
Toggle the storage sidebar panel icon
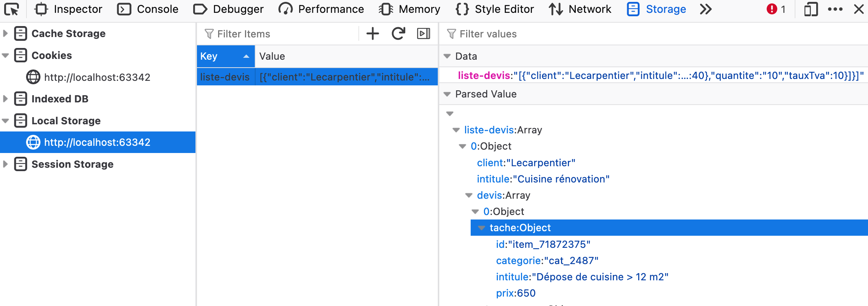pyautogui.click(x=423, y=34)
